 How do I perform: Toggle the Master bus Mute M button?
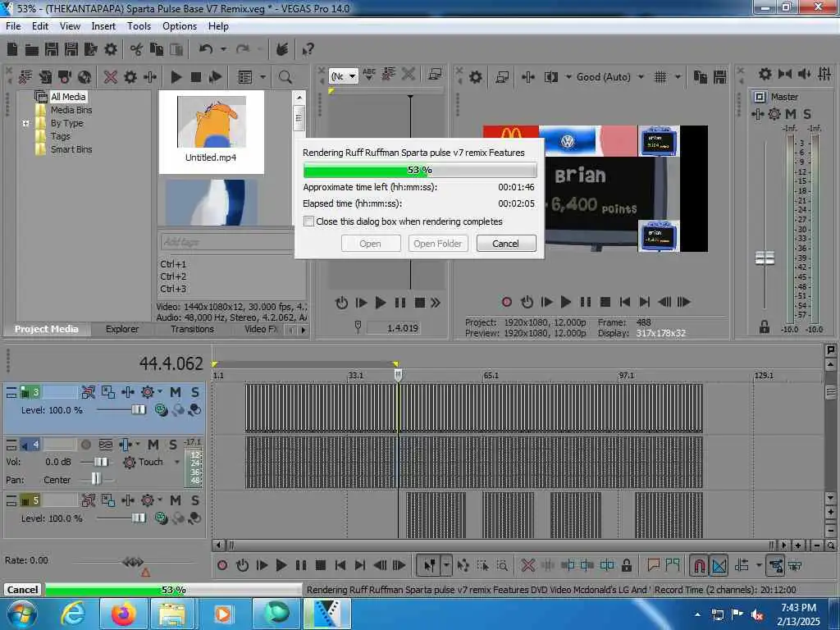click(x=790, y=114)
